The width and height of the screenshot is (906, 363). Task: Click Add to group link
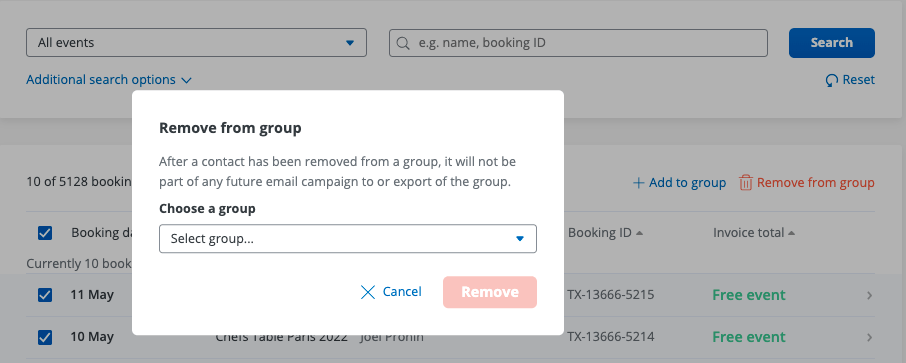[x=680, y=183]
